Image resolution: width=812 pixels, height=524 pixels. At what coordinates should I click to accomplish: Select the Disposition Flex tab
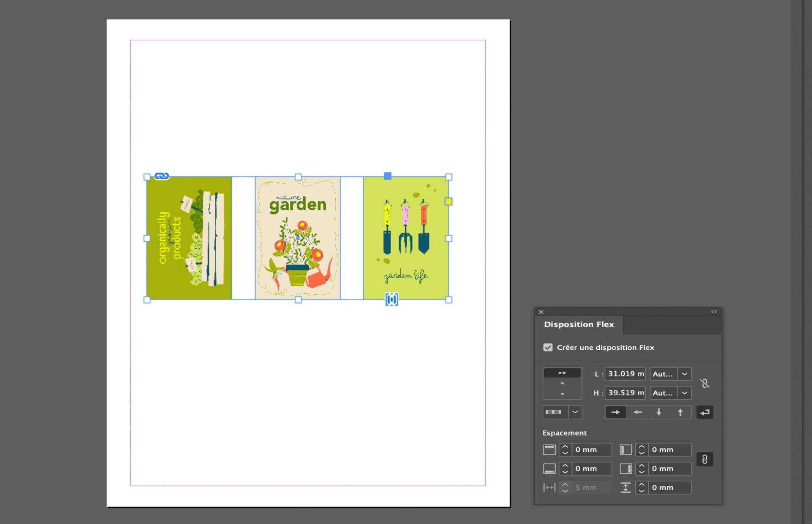[x=579, y=324]
